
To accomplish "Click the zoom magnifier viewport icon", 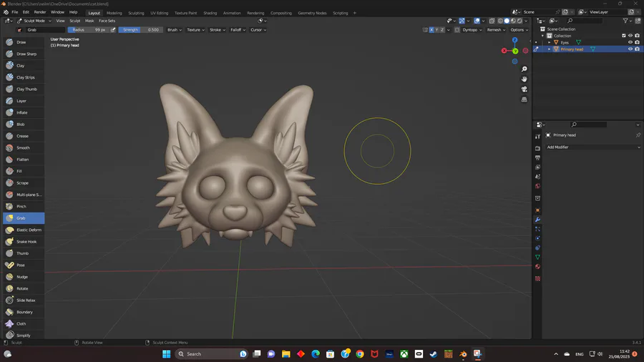I will pos(525,69).
